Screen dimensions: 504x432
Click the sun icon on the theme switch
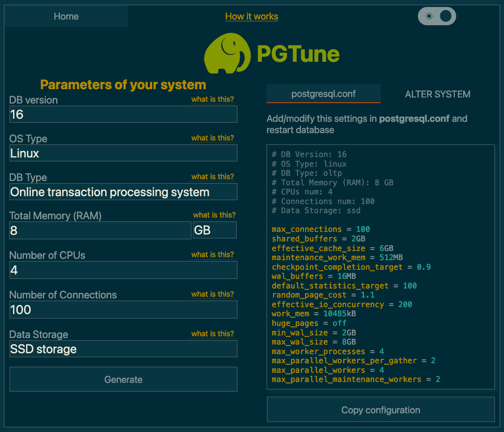tap(429, 16)
